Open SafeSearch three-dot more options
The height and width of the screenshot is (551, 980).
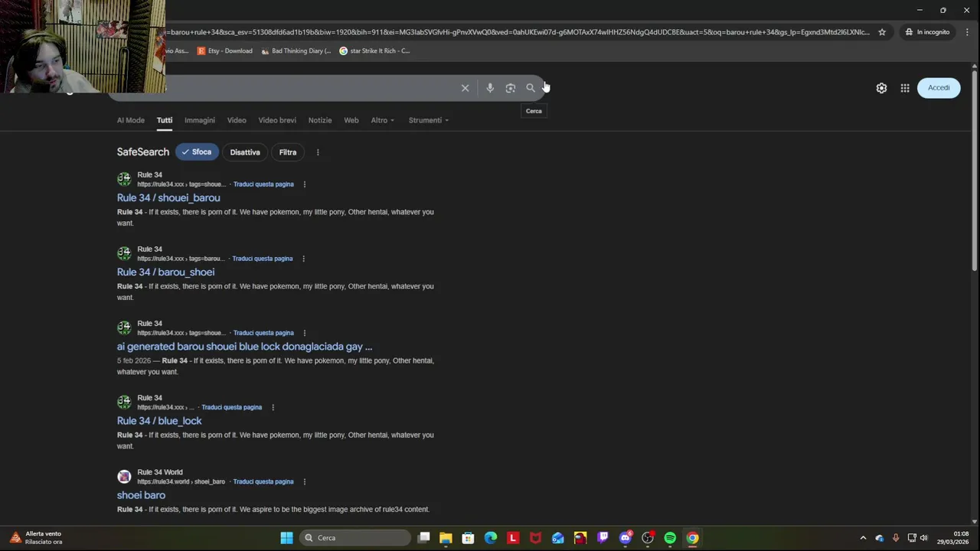[x=318, y=152]
